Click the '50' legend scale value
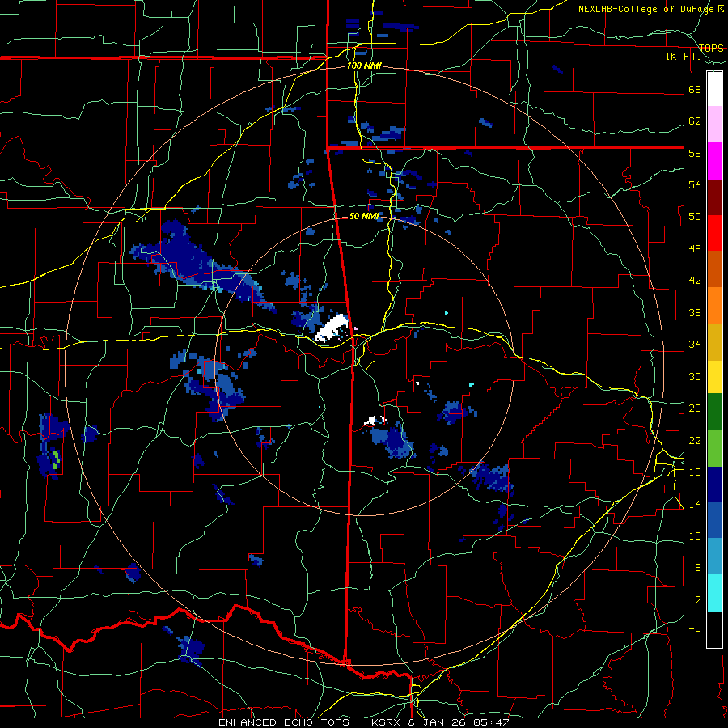The width and height of the screenshot is (728, 728). [695, 216]
